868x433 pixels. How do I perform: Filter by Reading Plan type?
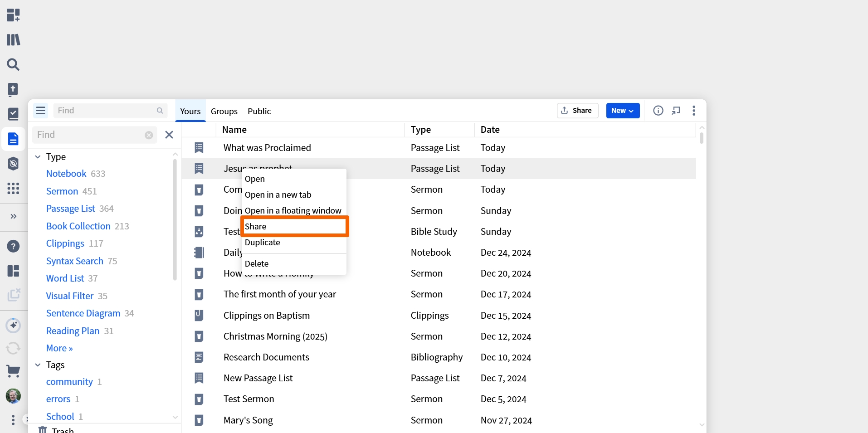pyautogui.click(x=73, y=331)
